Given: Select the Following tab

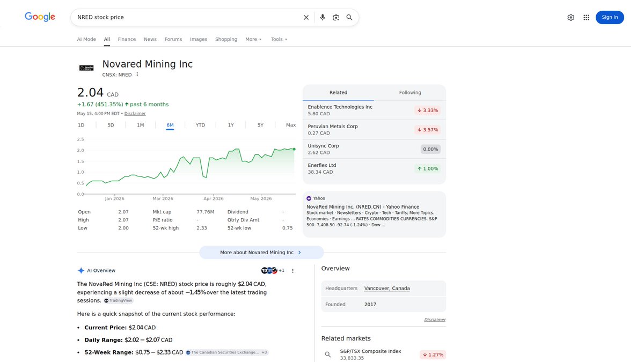Looking at the screenshot, I should [410, 93].
